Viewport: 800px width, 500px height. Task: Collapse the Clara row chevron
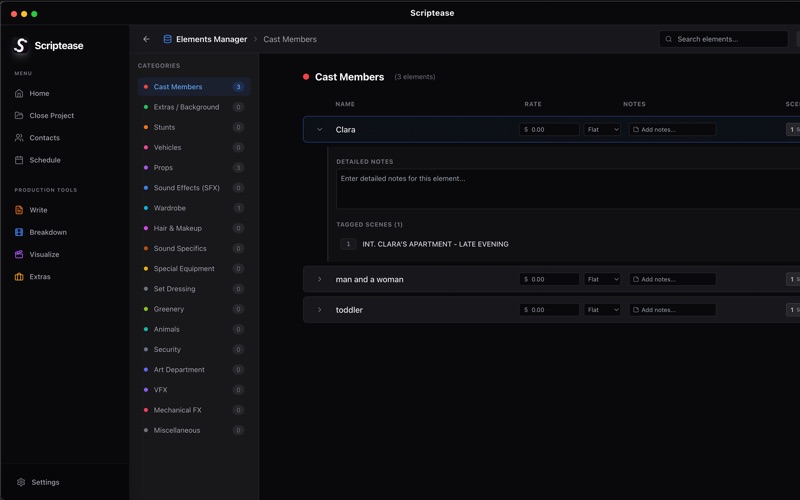tap(319, 130)
